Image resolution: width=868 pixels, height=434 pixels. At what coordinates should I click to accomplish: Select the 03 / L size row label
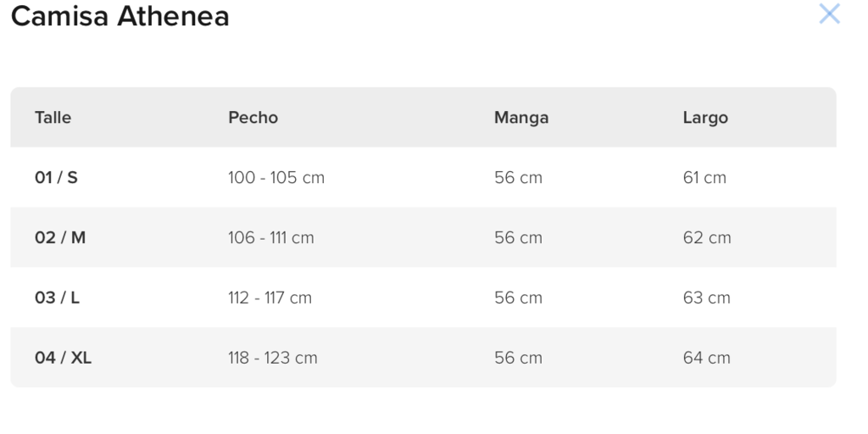pos(57,298)
